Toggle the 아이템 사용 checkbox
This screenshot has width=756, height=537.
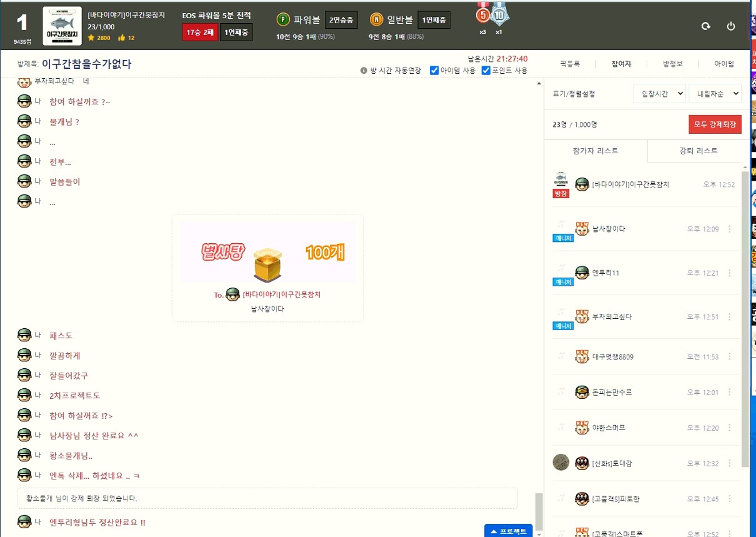[x=434, y=71]
